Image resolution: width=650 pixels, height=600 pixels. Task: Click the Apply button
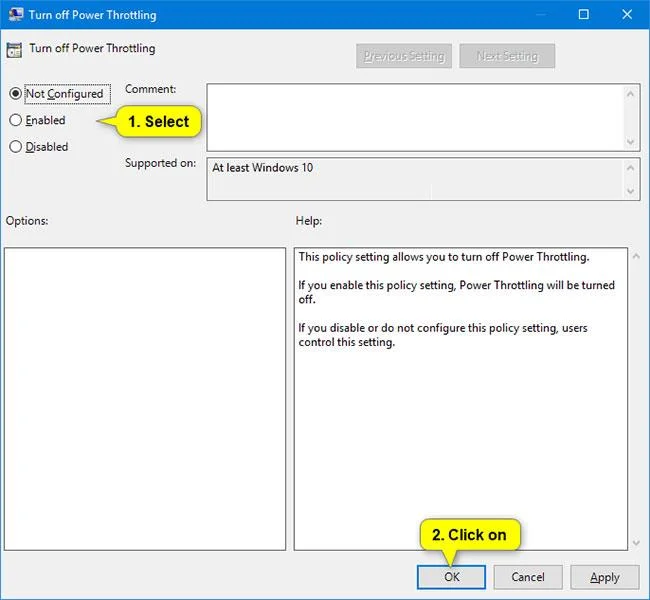(x=604, y=577)
